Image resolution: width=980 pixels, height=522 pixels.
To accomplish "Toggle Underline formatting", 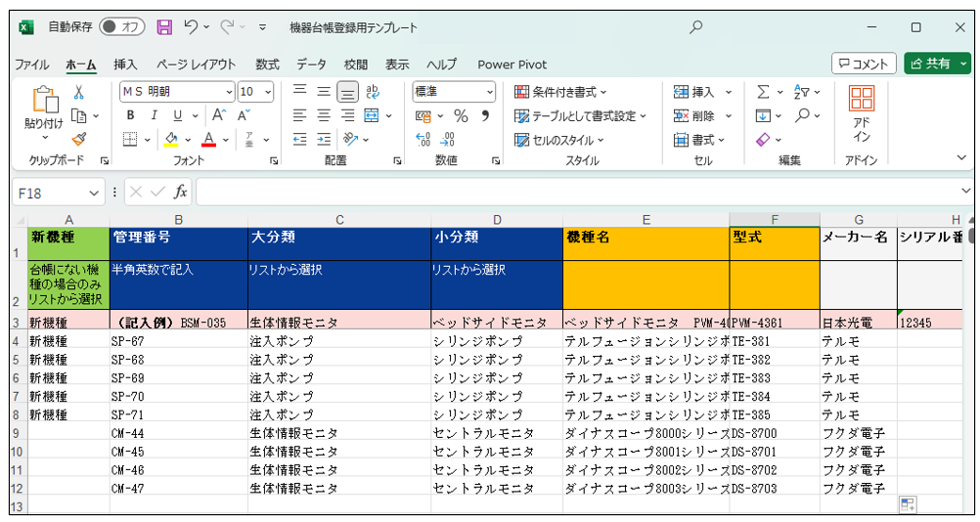I will [x=177, y=115].
